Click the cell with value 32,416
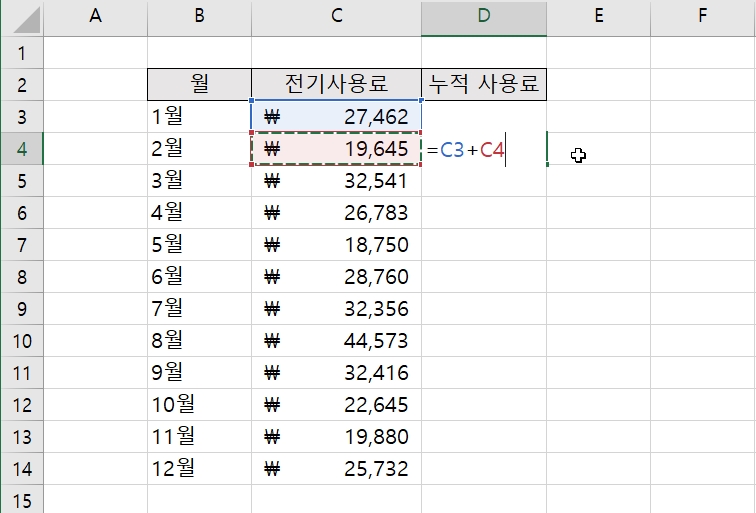Viewport: 756px width, 513px height. [337, 373]
